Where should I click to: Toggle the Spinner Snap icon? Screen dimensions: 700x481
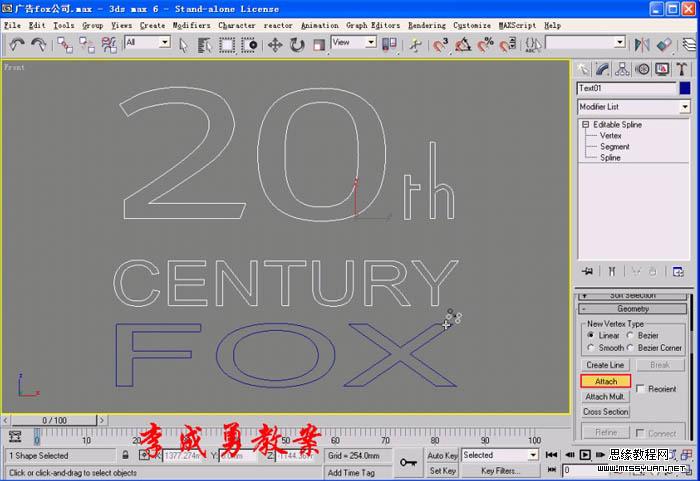tap(508, 45)
